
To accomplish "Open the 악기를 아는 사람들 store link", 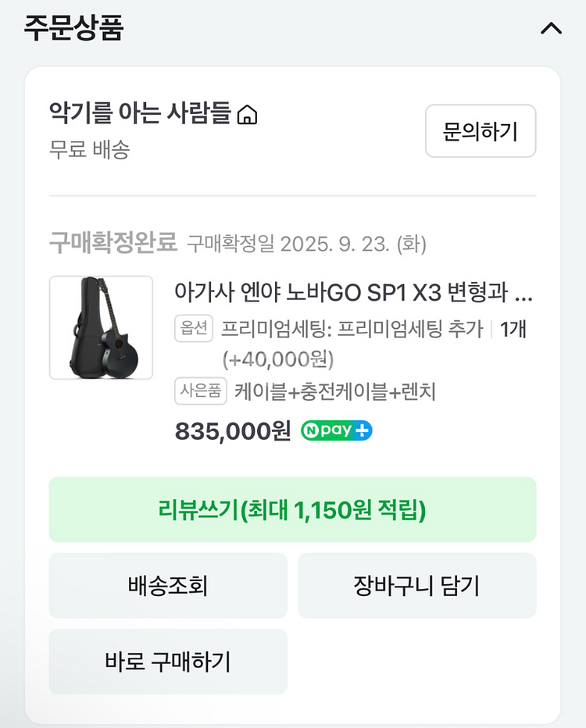I will pyautogui.click(x=140, y=114).
